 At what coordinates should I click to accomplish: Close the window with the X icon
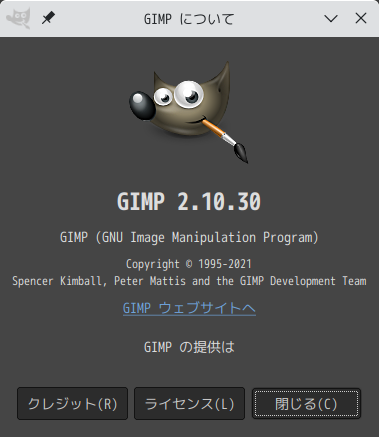[361, 18]
